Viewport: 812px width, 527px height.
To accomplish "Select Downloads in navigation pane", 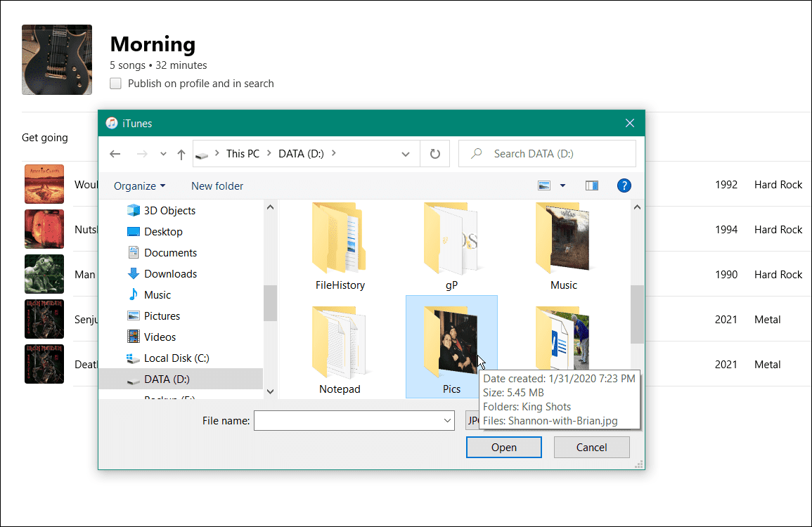I will click(170, 274).
